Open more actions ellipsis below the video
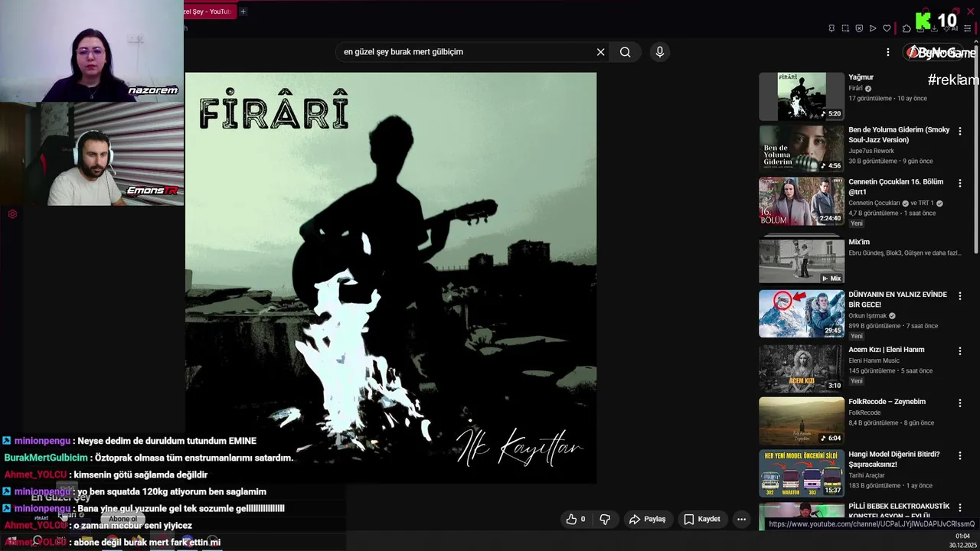The height and width of the screenshot is (551, 980). [x=741, y=519]
